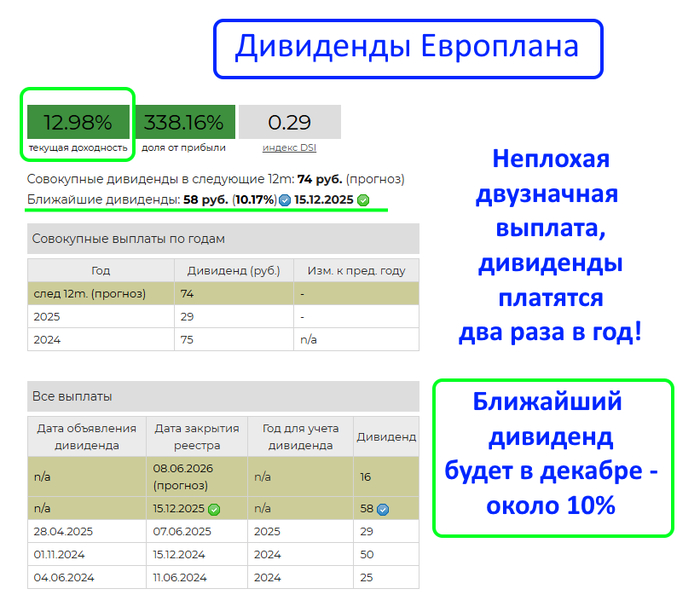The image size is (700, 612).
Task: Click the Дивиденд (руб.) column header
Action: pyautogui.click(x=233, y=270)
